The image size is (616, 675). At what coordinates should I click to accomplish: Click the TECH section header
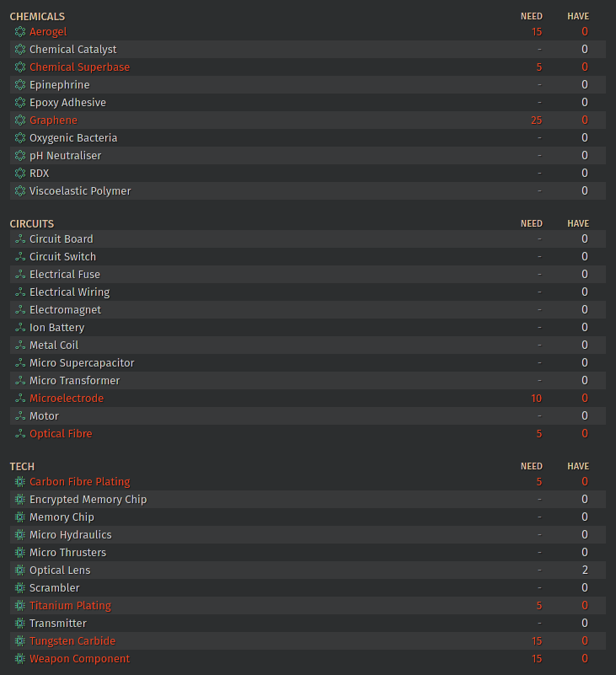pyautogui.click(x=22, y=467)
